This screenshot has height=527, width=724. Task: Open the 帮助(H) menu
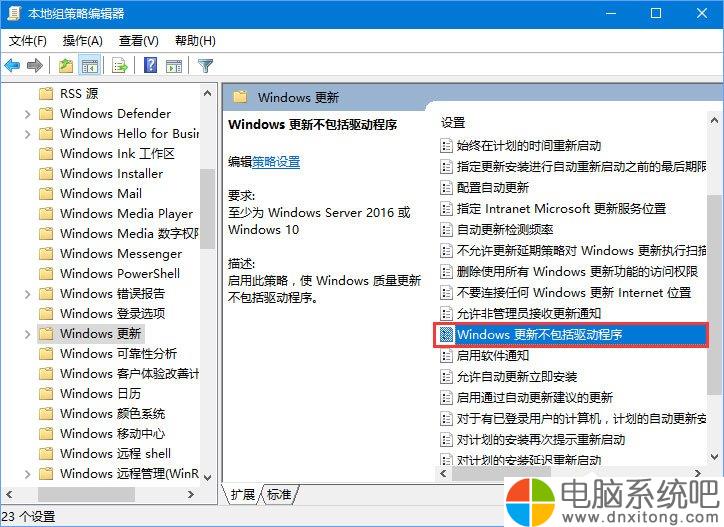tap(195, 41)
